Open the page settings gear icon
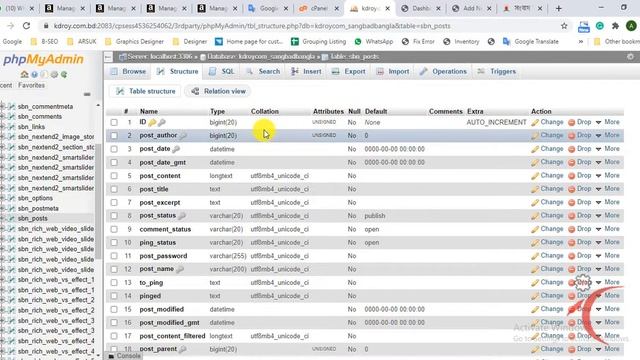640x360 pixels. [x=630, y=57]
